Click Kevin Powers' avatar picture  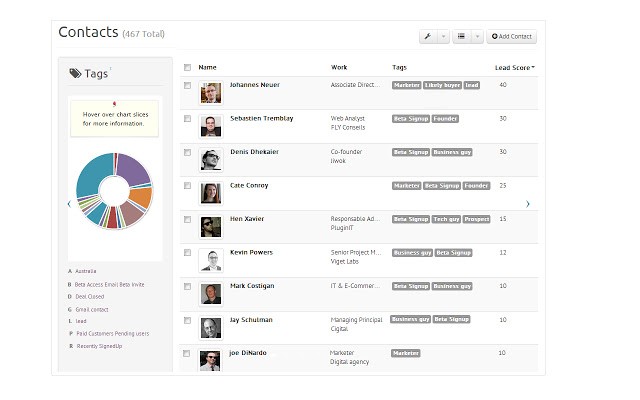210,260
